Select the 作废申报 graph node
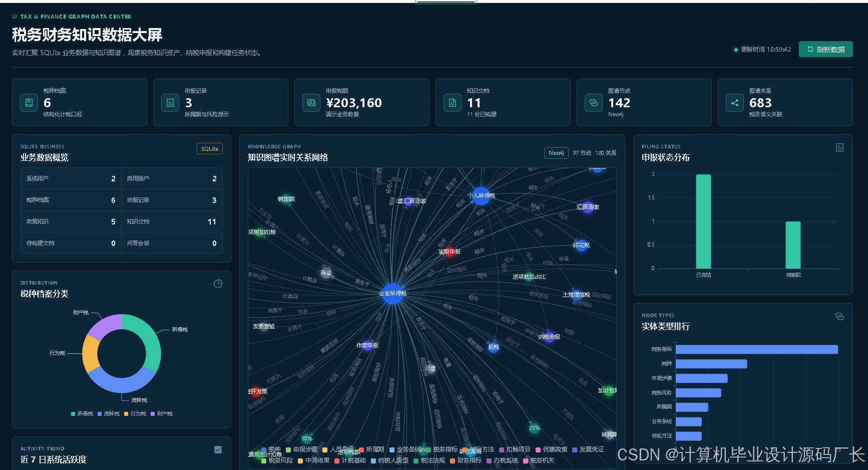 (367, 345)
